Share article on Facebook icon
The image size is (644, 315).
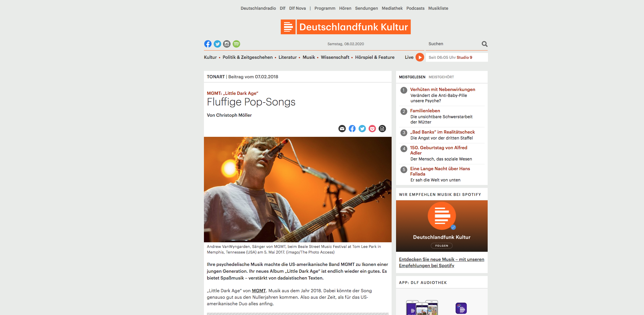click(352, 129)
